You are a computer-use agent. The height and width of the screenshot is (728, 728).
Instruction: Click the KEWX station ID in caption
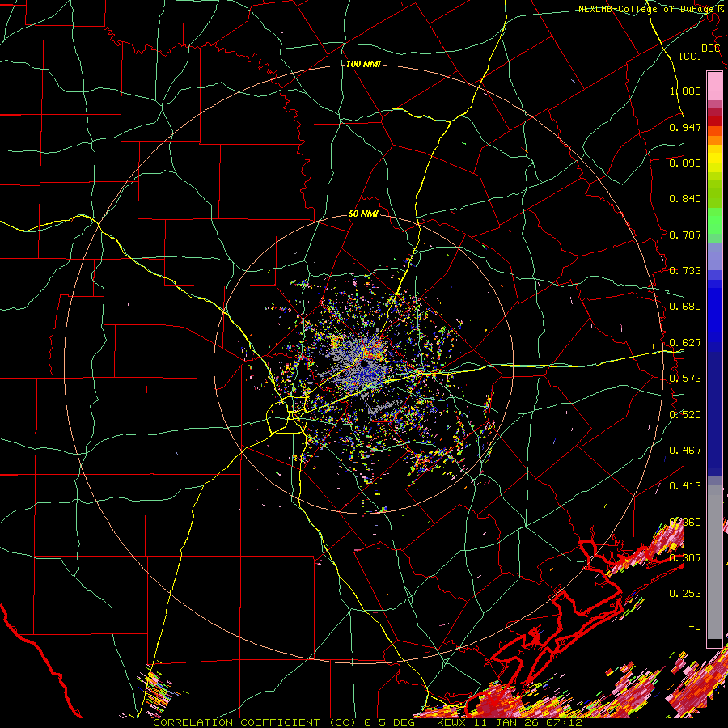click(453, 723)
